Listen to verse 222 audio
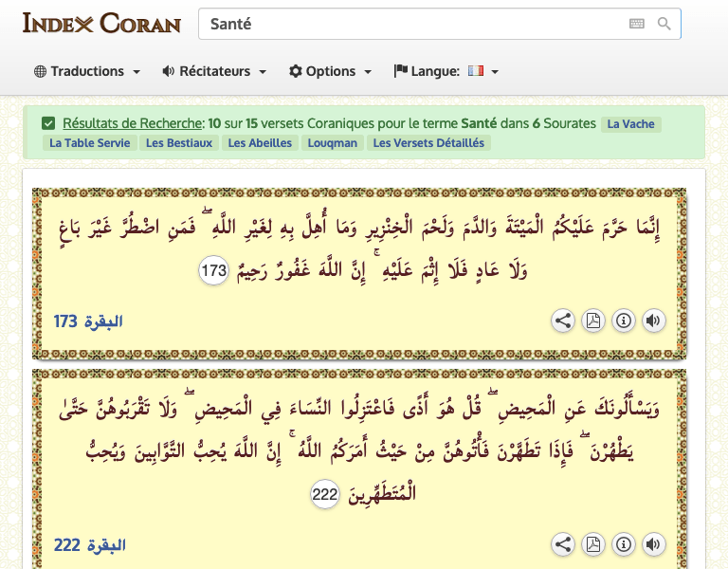Image resolution: width=728 pixels, height=569 pixels. coord(653,544)
